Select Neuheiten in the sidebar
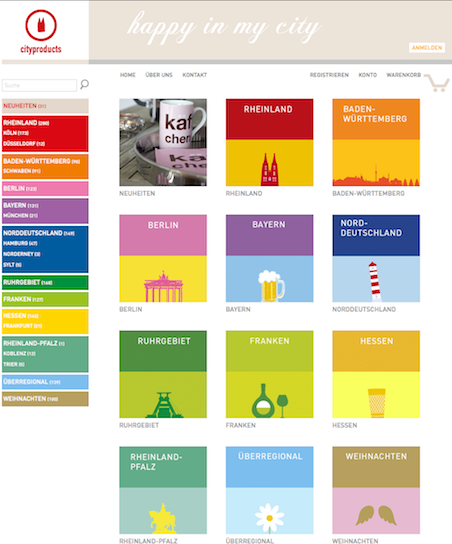 pos(45,106)
